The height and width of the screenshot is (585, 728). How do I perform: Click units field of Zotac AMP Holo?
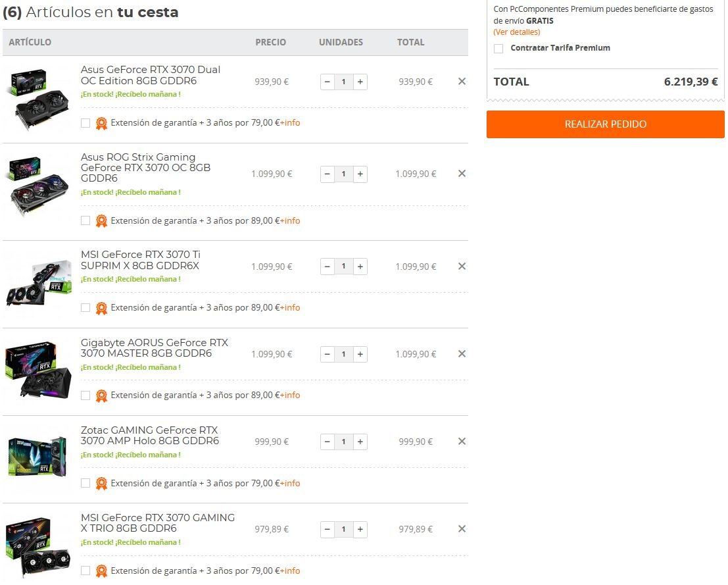(x=343, y=442)
